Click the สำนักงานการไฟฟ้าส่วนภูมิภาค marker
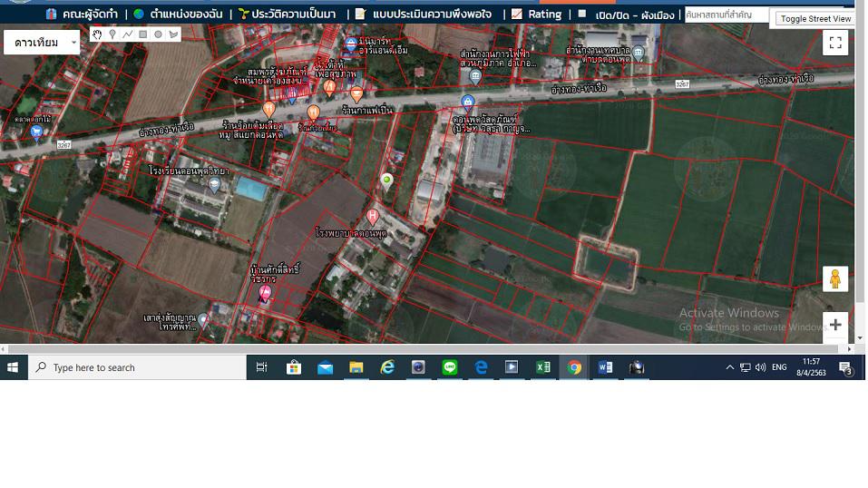Image resolution: width=868 pixels, height=488 pixels. pyautogui.click(x=475, y=77)
